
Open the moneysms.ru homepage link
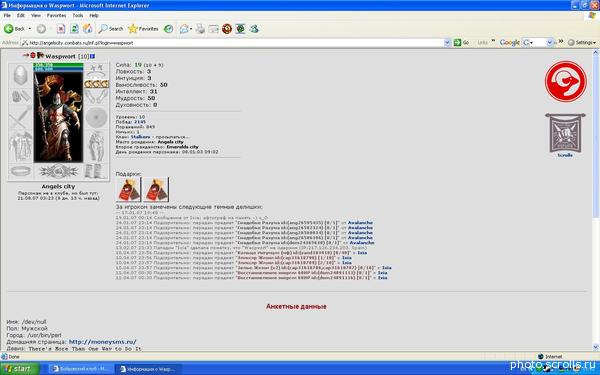pos(103,342)
